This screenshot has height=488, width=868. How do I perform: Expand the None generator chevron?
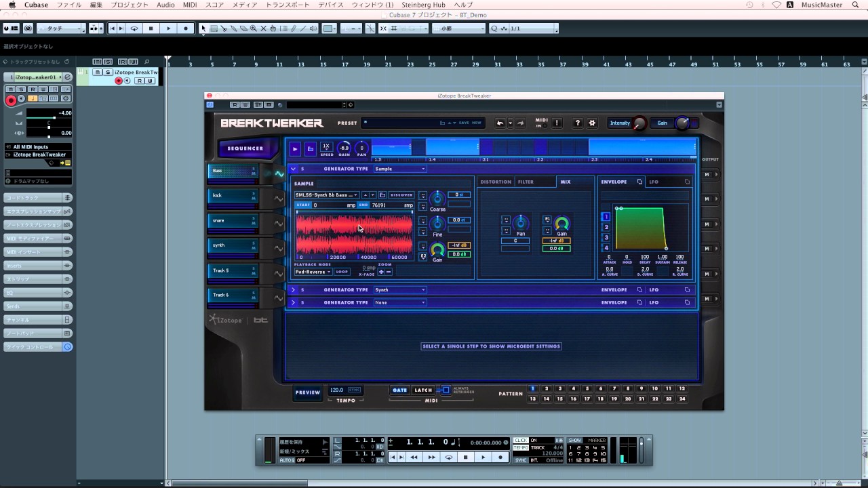pos(293,302)
